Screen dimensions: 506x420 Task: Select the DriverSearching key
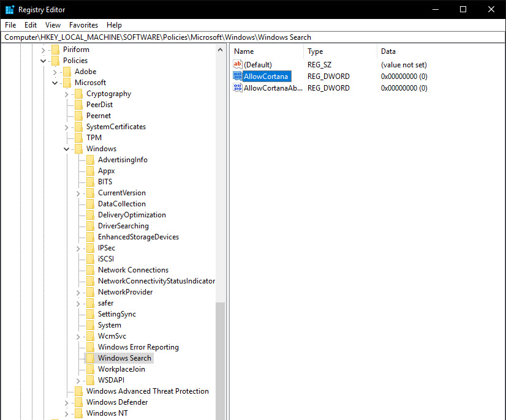coord(123,226)
